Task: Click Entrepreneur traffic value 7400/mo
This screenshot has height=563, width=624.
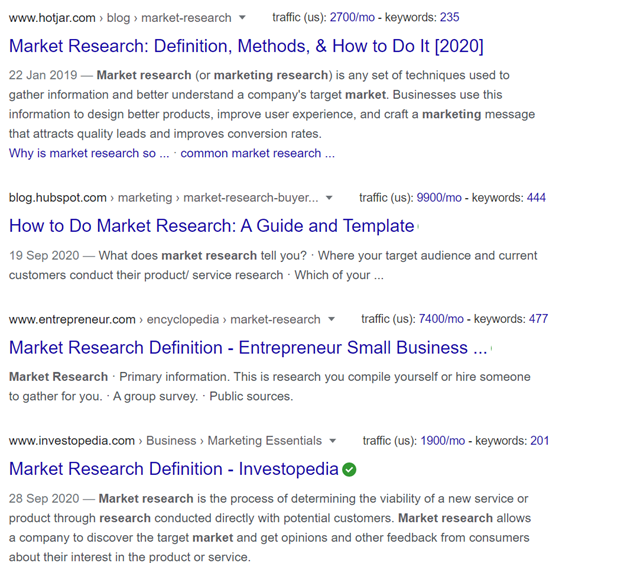Action: [x=441, y=319]
